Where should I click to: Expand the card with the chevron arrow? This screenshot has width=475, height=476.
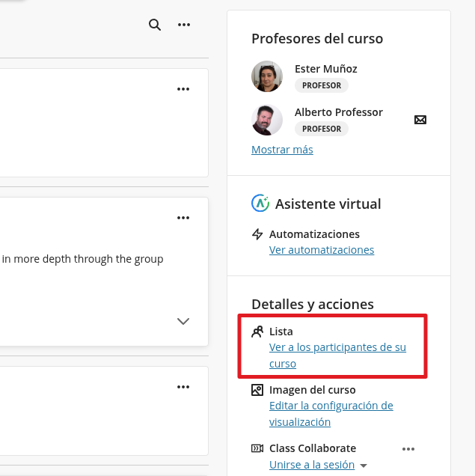pos(183,321)
